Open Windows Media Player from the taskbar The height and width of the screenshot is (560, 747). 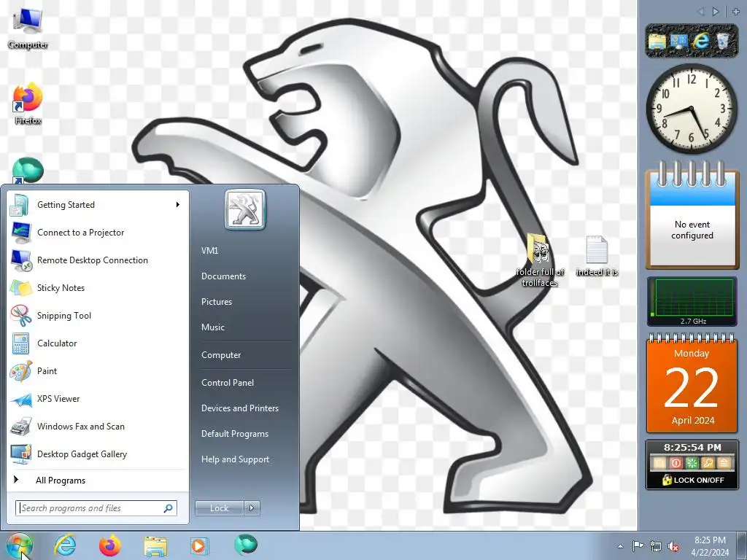pyautogui.click(x=198, y=545)
